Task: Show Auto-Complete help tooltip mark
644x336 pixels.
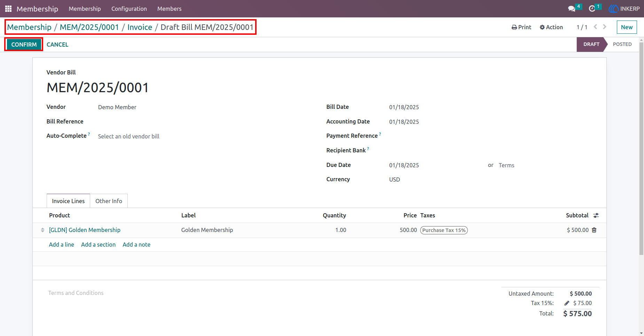Action: click(x=89, y=134)
